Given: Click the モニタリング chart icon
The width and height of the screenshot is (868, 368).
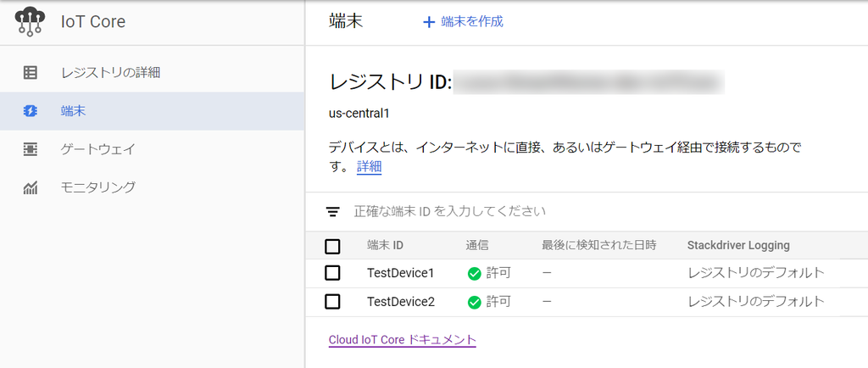Looking at the screenshot, I should (x=31, y=187).
